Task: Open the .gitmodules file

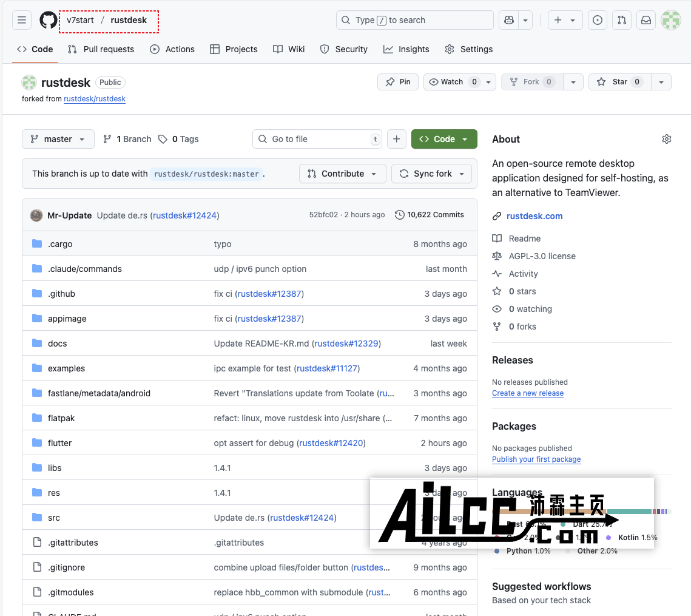Action: 70,592
